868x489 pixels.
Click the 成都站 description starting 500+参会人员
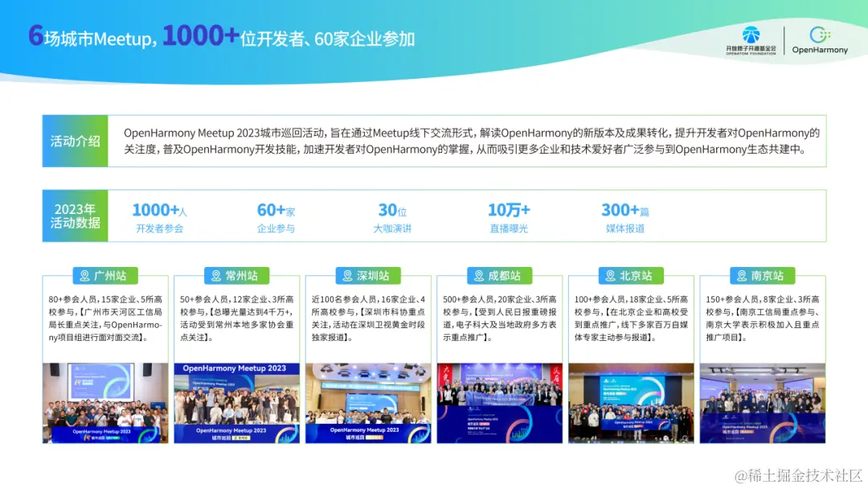click(x=500, y=318)
